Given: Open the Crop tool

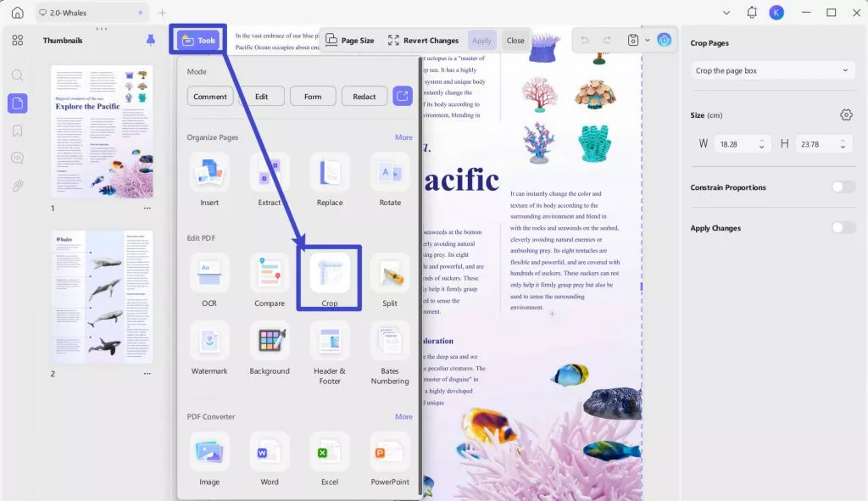Looking at the screenshot, I should [330, 278].
